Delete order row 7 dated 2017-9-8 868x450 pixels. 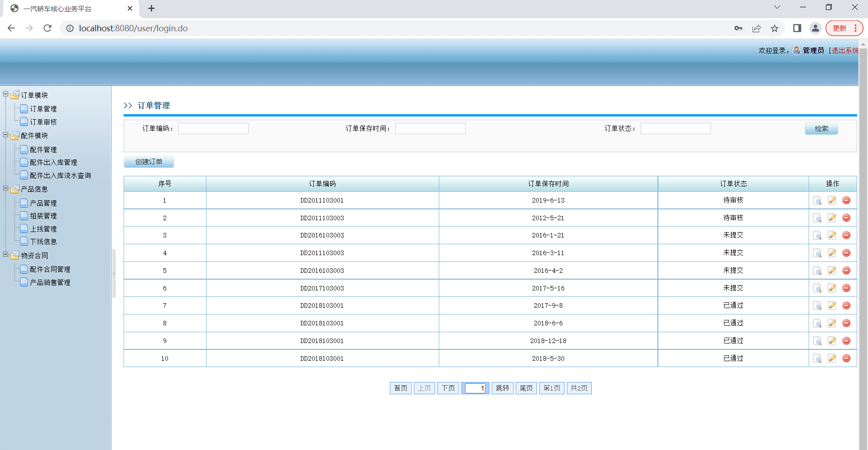846,305
